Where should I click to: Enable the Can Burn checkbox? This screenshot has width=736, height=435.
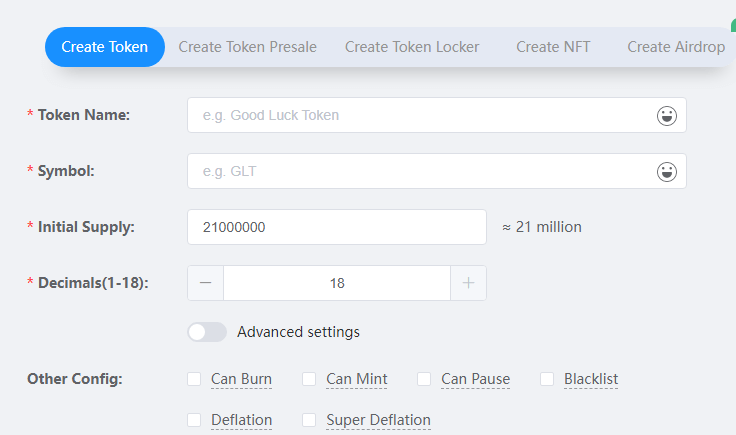pyautogui.click(x=194, y=379)
